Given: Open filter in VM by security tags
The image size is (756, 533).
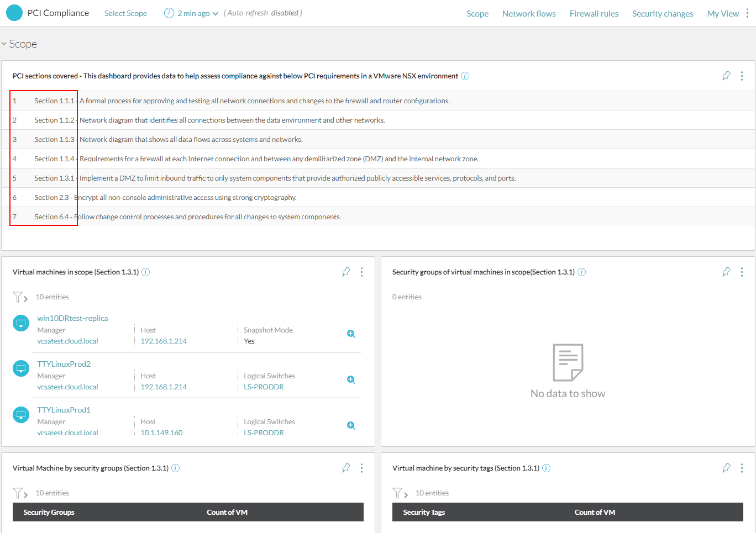Looking at the screenshot, I should pos(400,493).
